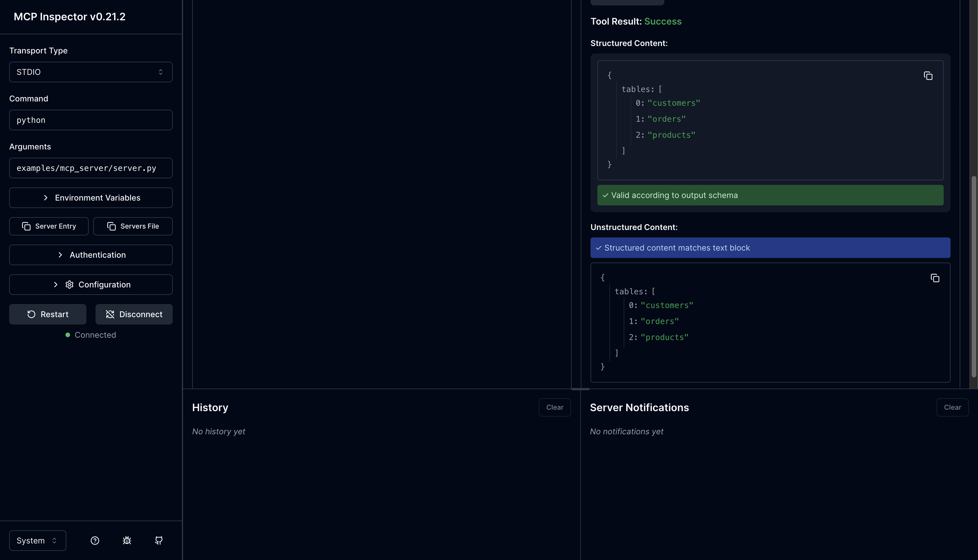Click the MCP Inspector v0.21.2 title
This screenshot has width=978, height=560.
(x=70, y=17)
